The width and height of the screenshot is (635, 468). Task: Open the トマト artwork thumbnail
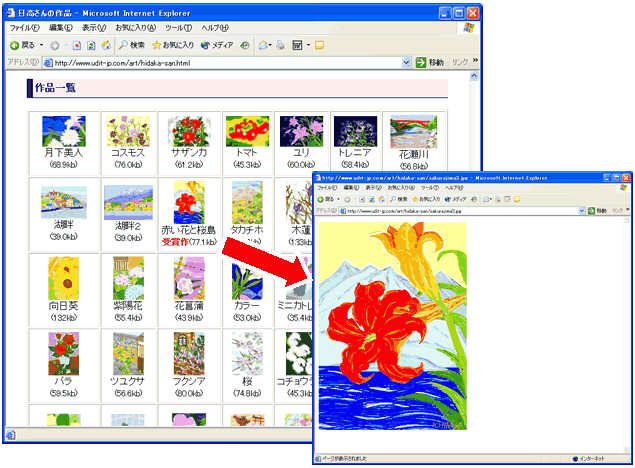click(x=247, y=131)
